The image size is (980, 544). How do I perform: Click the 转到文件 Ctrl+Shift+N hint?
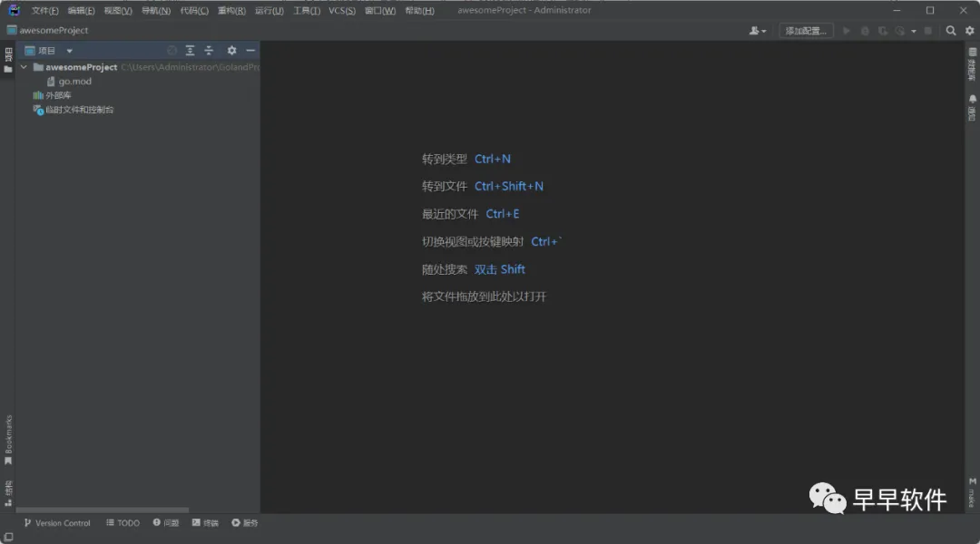483,186
